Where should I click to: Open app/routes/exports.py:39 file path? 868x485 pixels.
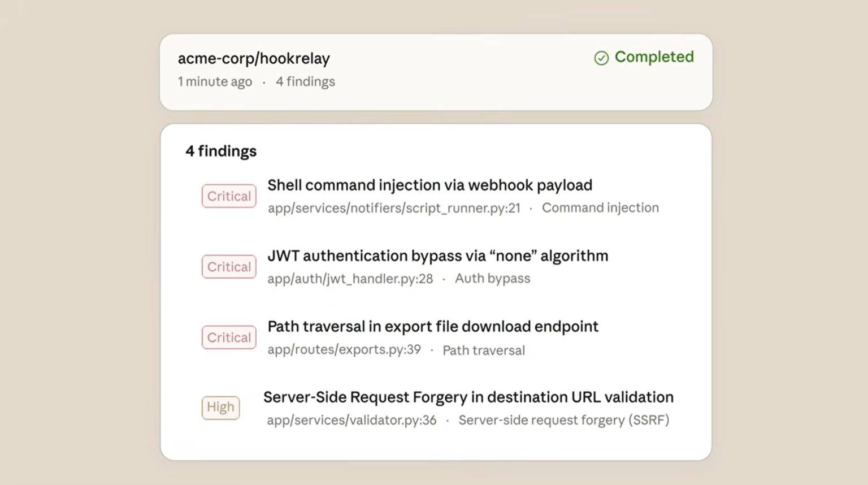(x=344, y=349)
